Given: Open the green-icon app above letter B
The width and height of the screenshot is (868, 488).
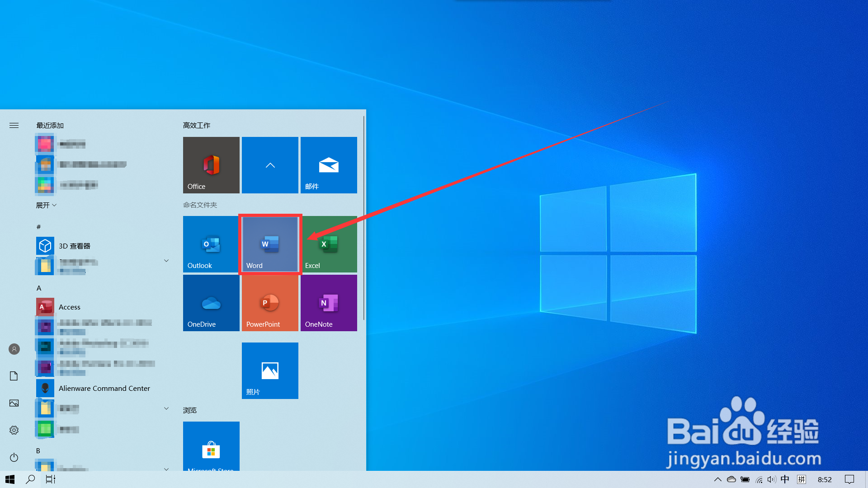Looking at the screenshot, I should tap(103, 429).
